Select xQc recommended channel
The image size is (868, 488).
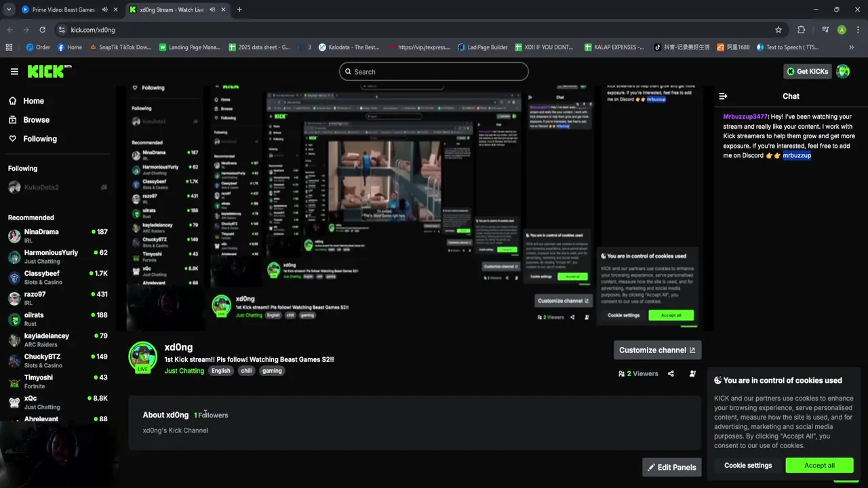click(x=58, y=402)
